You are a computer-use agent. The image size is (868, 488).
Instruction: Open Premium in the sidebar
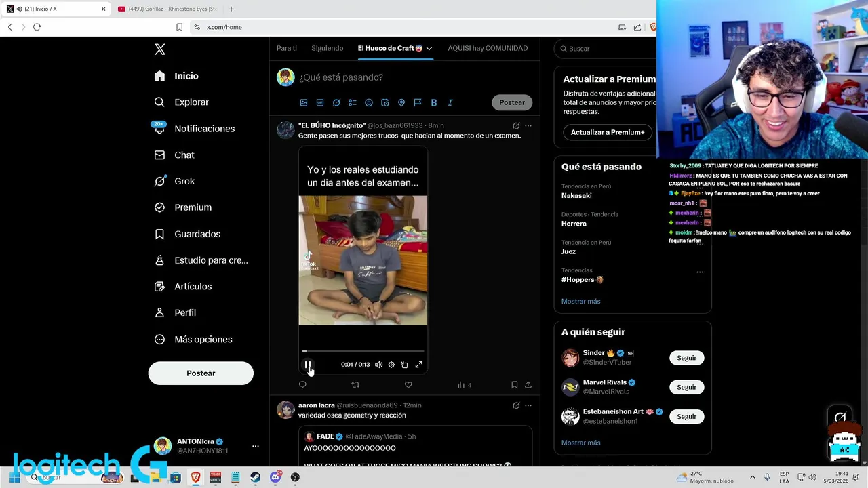pyautogui.click(x=183, y=207)
